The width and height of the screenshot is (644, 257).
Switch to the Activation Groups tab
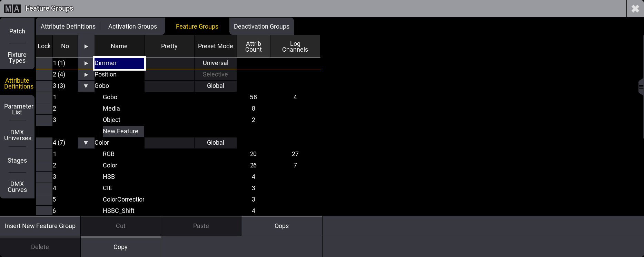[132, 27]
